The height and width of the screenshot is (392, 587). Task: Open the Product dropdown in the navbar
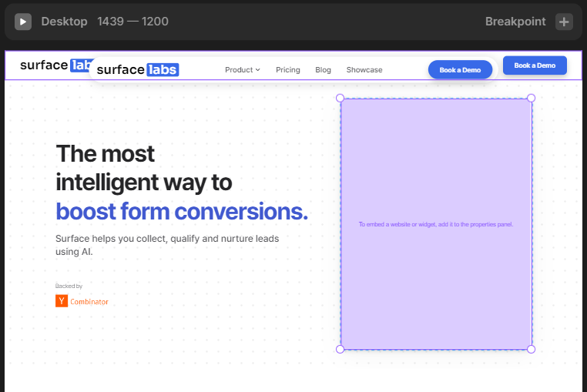click(x=242, y=70)
